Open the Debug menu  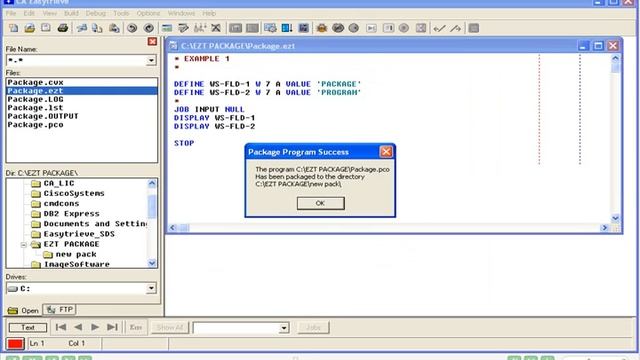click(x=96, y=13)
